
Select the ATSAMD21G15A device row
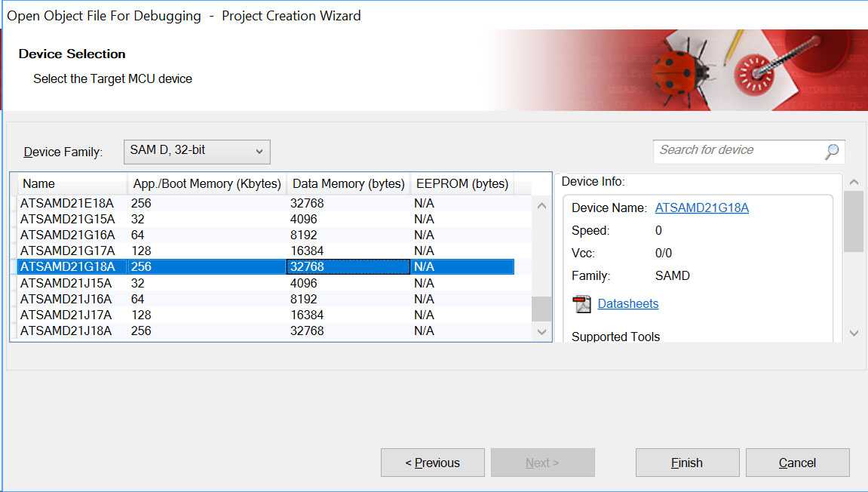pyautogui.click(x=68, y=219)
